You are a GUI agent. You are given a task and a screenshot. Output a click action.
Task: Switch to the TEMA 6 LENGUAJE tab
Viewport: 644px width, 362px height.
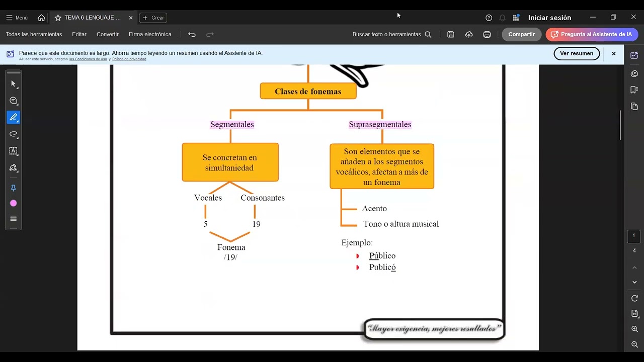93,18
